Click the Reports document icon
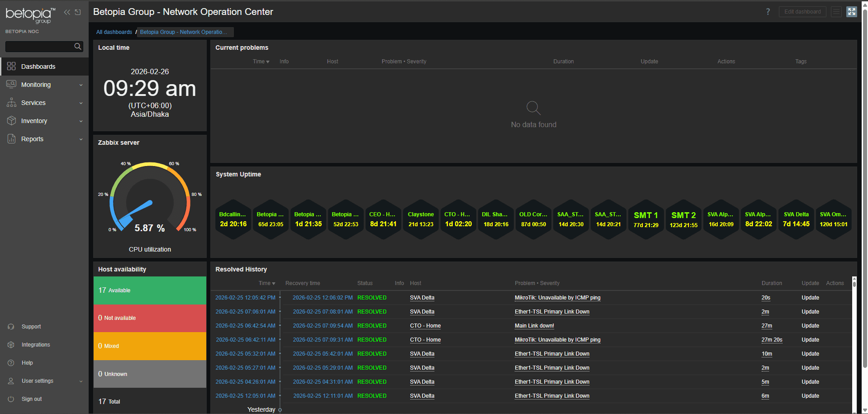 click(x=11, y=139)
